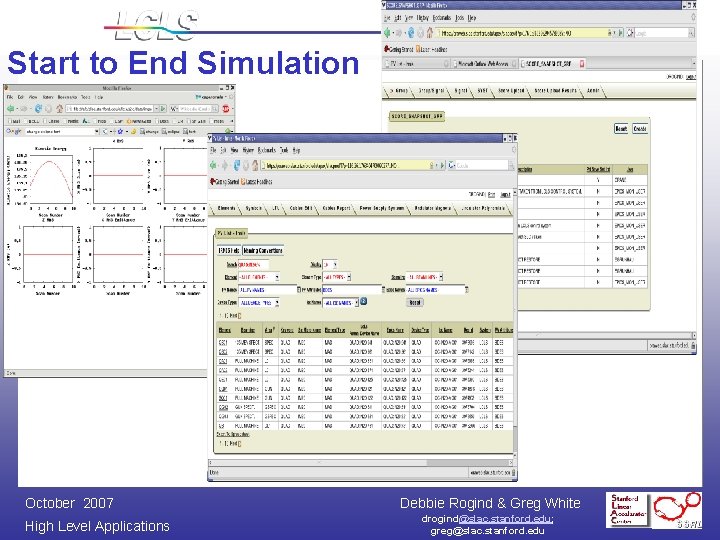Click the drogind@slac.stanford.edu email link

[487, 519]
